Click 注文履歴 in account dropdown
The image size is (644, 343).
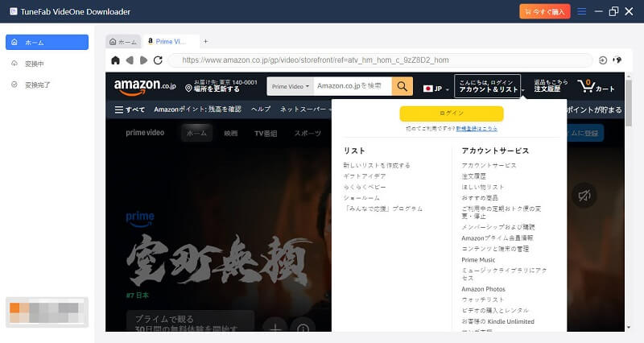click(x=473, y=176)
